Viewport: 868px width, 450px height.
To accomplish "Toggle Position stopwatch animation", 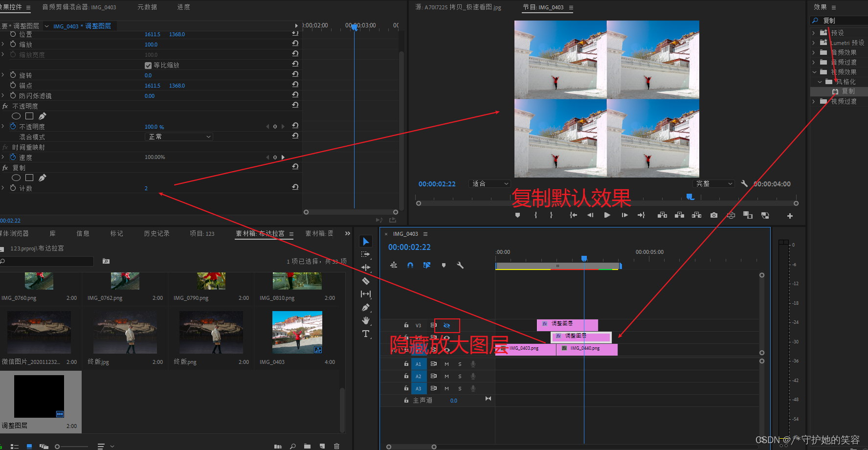I will tap(13, 34).
